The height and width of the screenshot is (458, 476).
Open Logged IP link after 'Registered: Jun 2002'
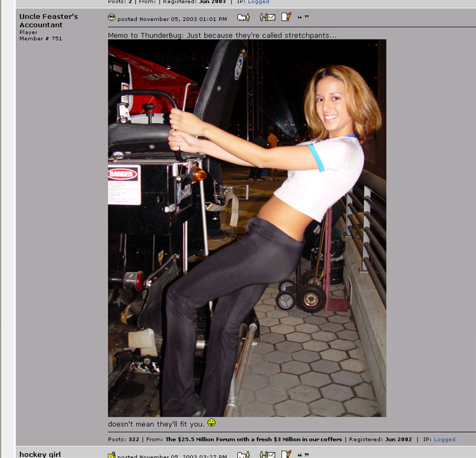[x=444, y=439]
